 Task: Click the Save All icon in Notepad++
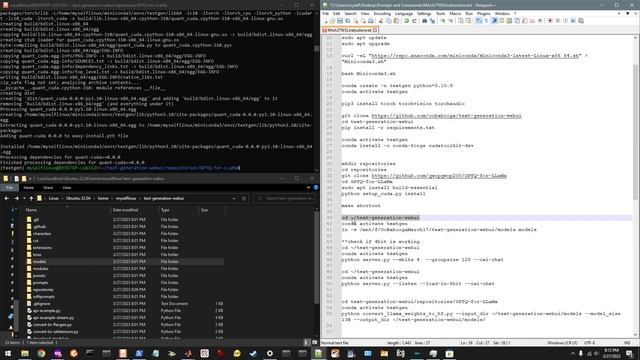(x=347, y=20)
